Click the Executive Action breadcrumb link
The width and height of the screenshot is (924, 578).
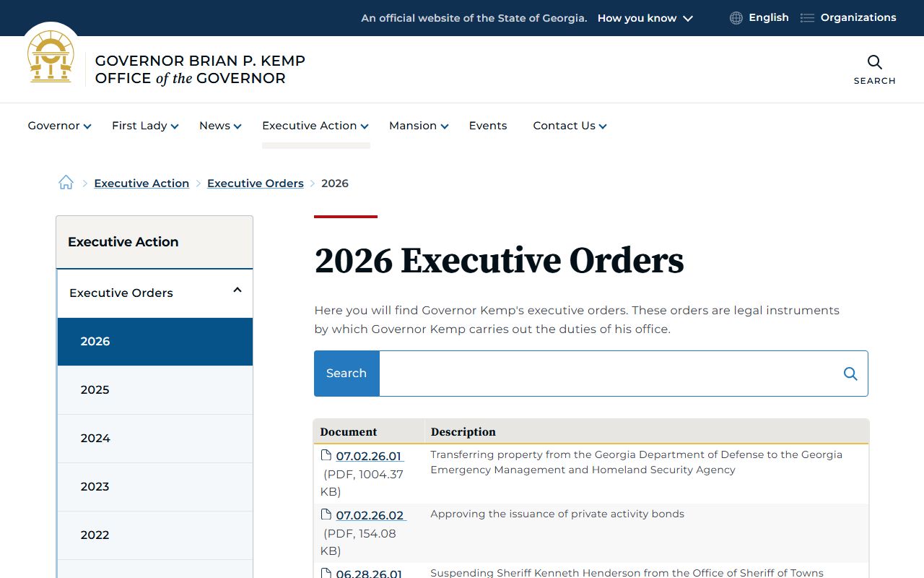click(141, 184)
